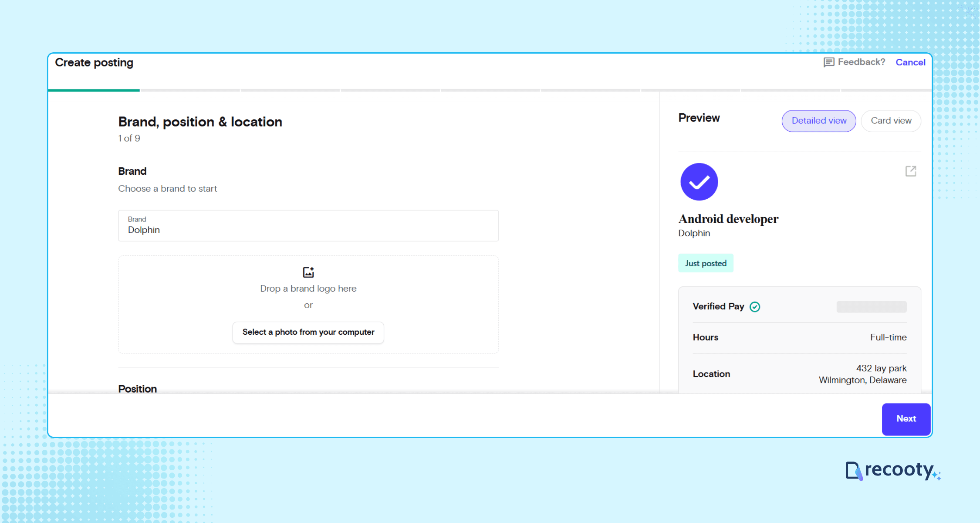Switch preview to Detailed view
The image size is (980, 523).
coord(819,121)
